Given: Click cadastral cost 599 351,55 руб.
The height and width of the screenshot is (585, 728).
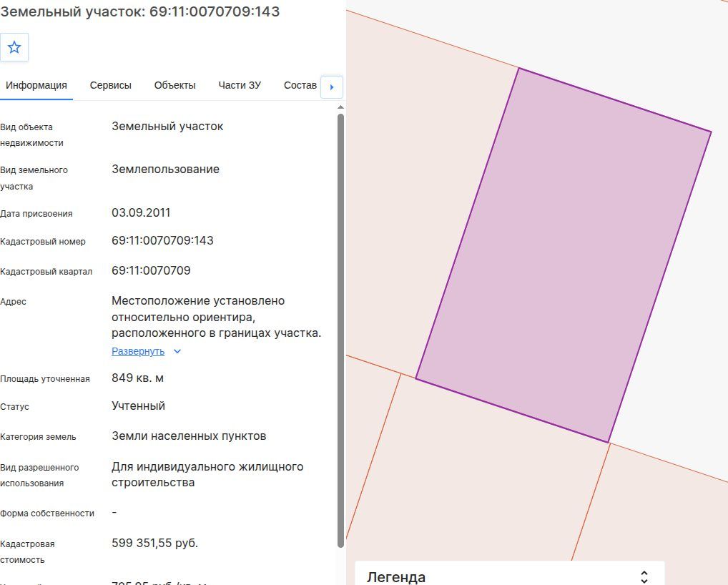Looking at the screenshot, I should click(154, 543).
